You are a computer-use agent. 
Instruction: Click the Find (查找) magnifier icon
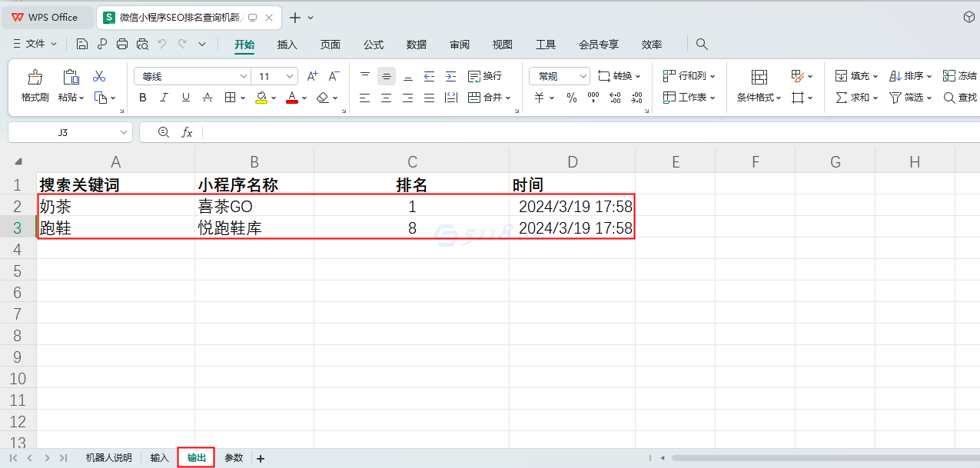click(x=949, y=98)
